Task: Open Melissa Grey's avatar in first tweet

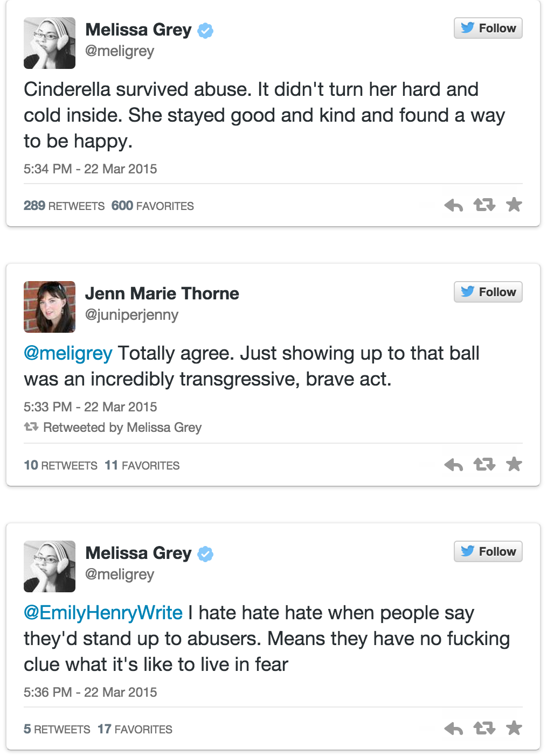Action: click(x=50, y=43)
